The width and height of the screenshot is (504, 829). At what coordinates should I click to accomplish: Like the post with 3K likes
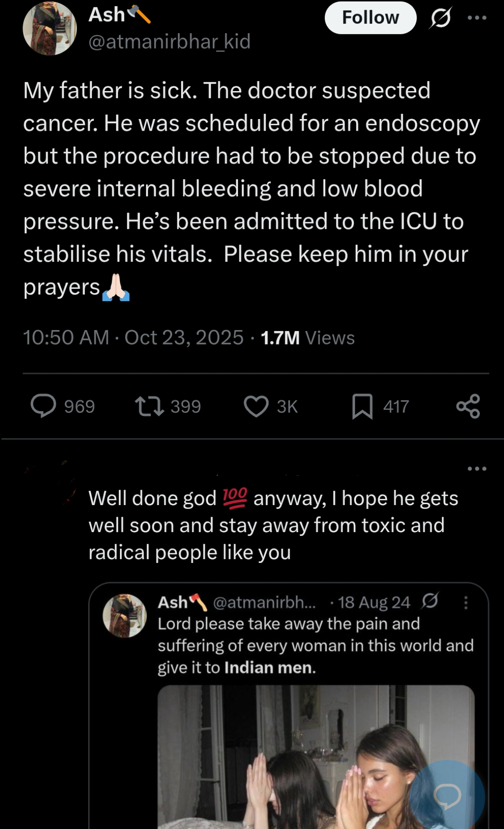(x=256, y=406)
